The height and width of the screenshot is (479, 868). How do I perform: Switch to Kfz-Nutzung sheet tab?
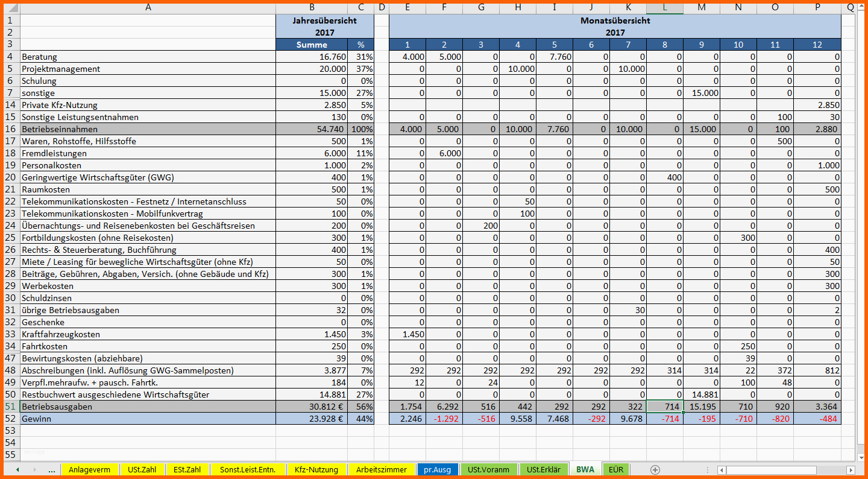[316, 469]
